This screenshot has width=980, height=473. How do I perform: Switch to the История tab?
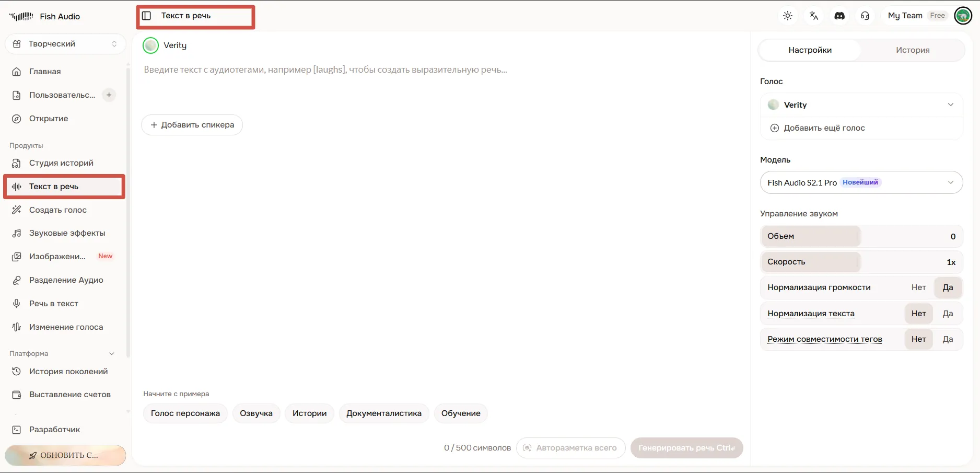(x=913, y=50)
